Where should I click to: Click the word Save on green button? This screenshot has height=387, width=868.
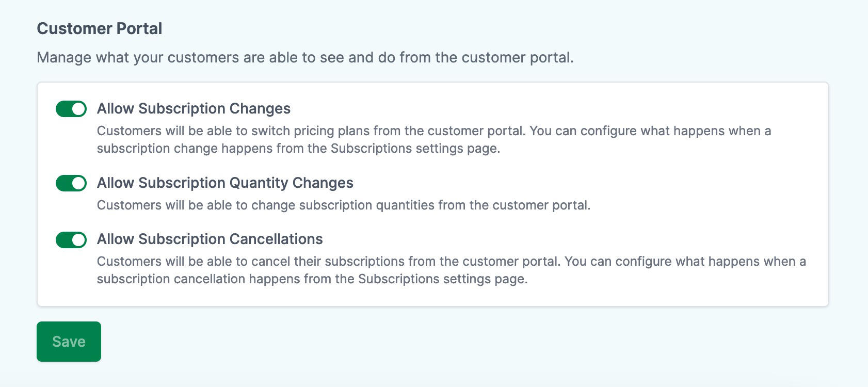click(x=69, y=342)
